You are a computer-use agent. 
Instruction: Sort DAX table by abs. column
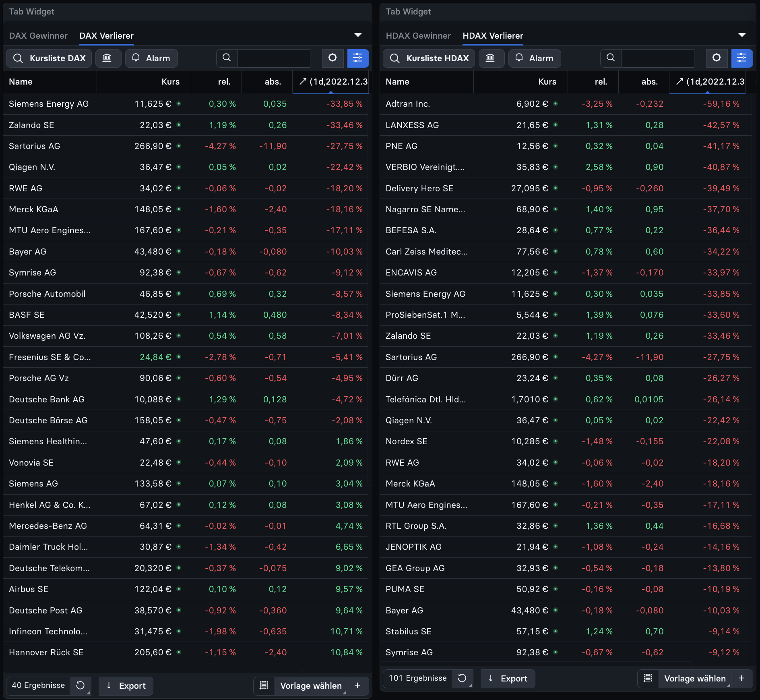click(x=267, y=82)
